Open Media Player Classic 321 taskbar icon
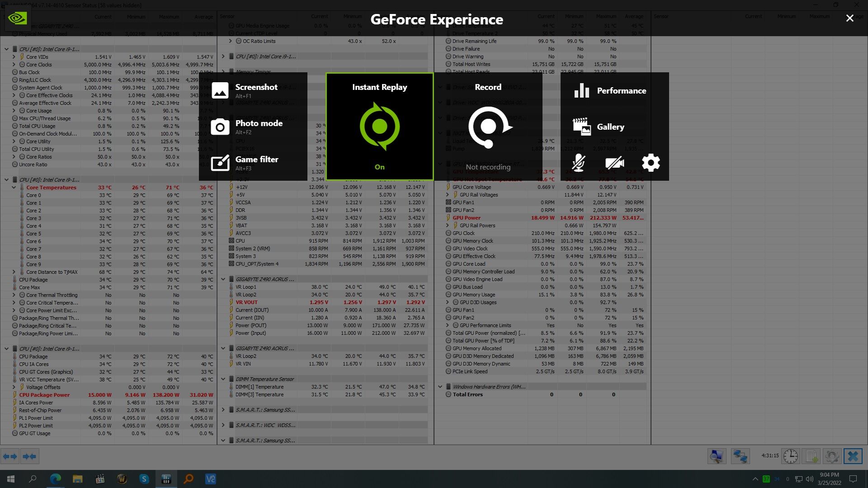The height and width of the screenshot is (488, 868). point(100,479)
